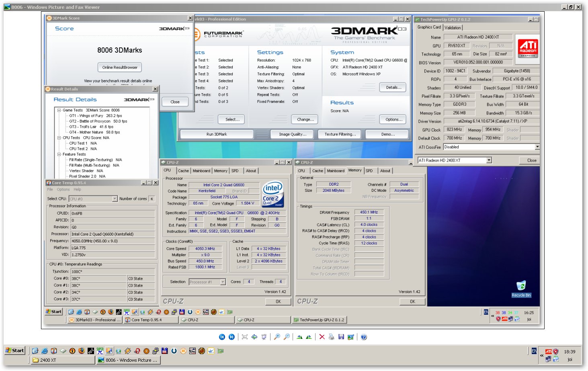
Task: Click the Demo... button in 3DMark03
Action: click(387, 134)
